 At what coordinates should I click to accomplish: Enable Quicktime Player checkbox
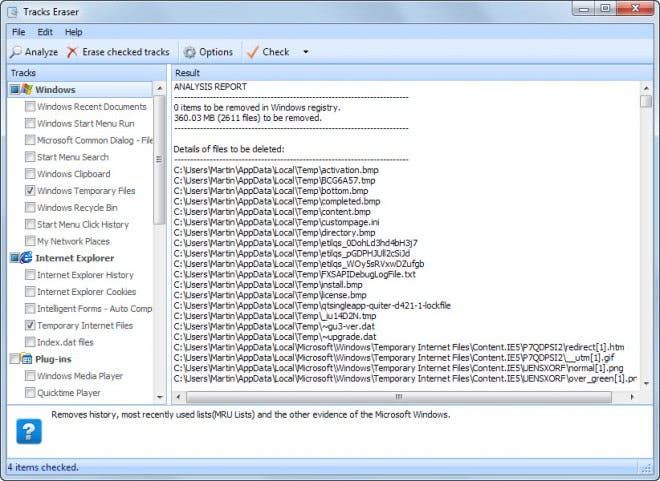pyautogui.click(x=30, y=393)
